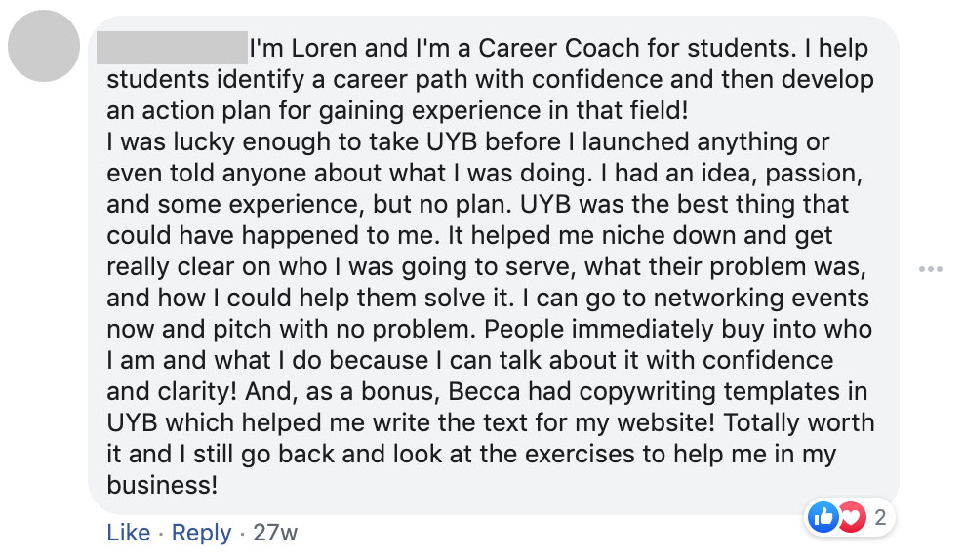Viewport: 964px width, 560px height.
Task: Click the comment bubble body text
Action: [x=491, y=266]
